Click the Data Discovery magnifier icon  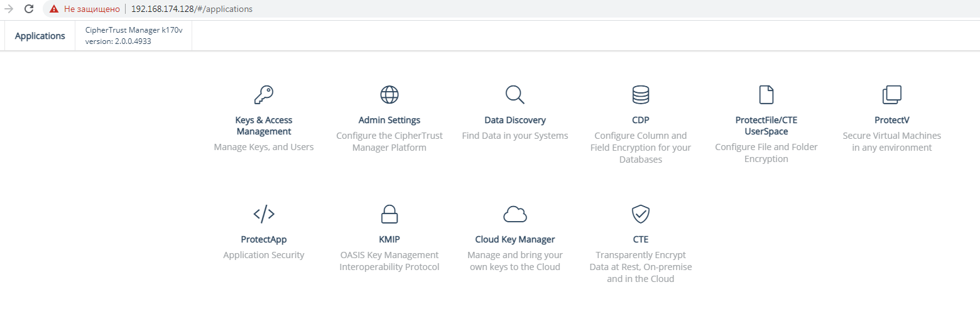click(x=515, y=95)
